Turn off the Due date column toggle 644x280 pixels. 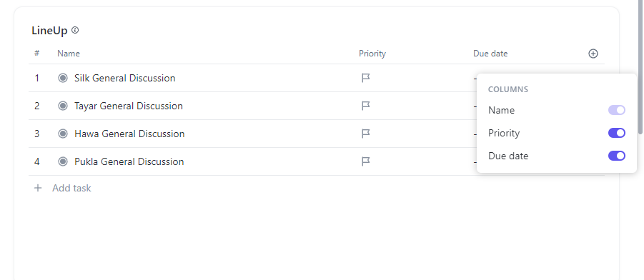[617, 156]
